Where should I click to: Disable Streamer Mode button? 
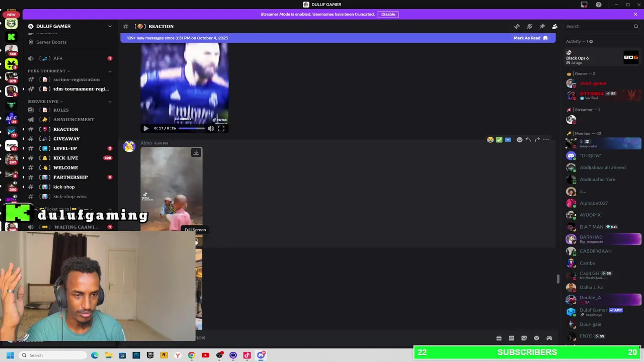pos(388,14)
